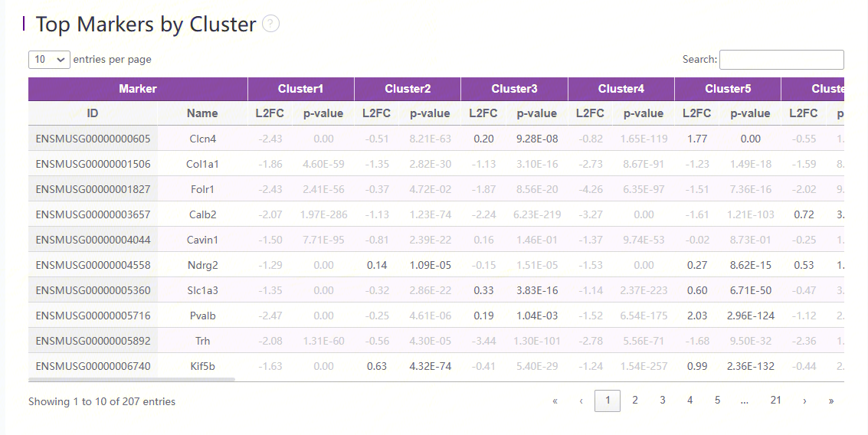Navigate to page 5

(x=717, y=401)
